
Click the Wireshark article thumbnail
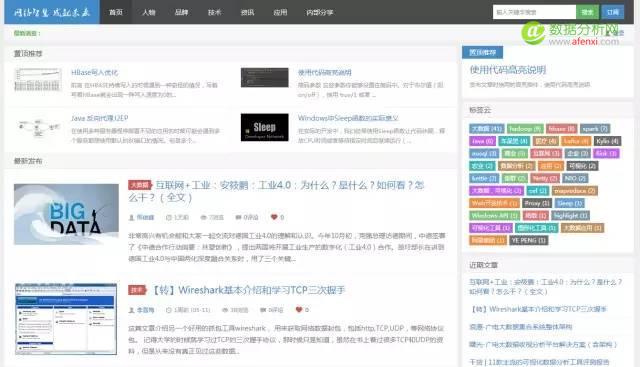point(66,319)
